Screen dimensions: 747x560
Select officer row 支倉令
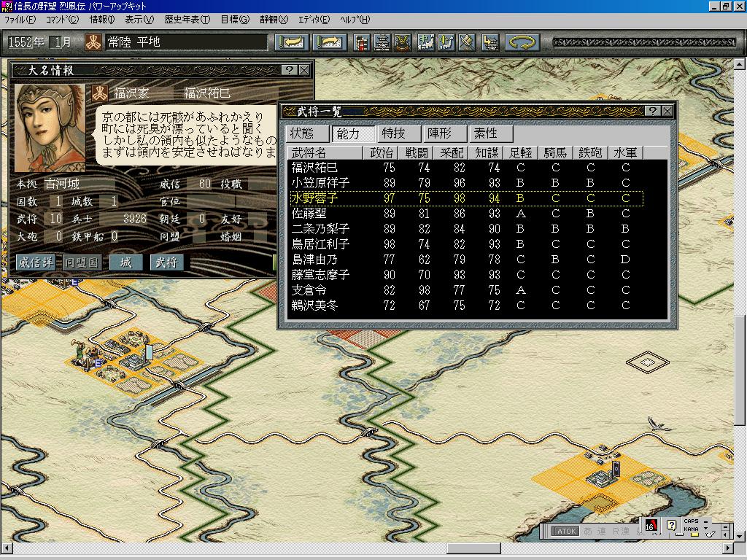pos(467,290)
